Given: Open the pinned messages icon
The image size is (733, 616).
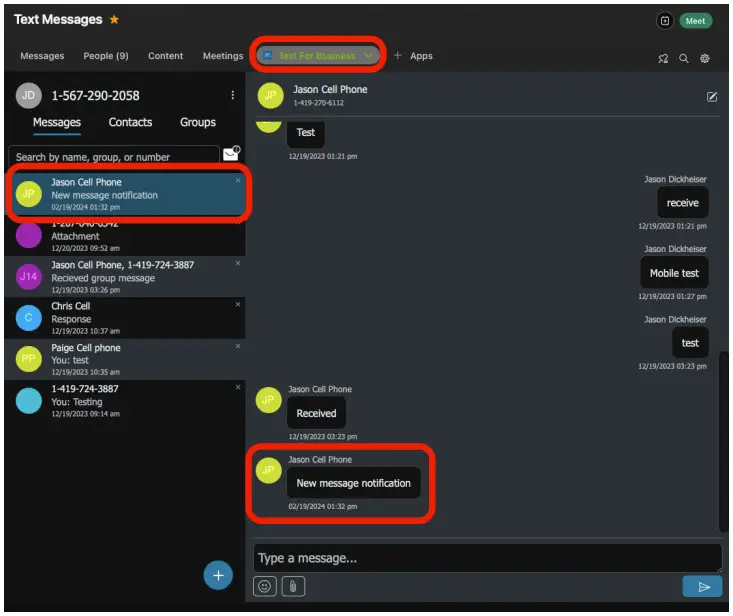Looking at the screenshot, I should tap(663, 58).
